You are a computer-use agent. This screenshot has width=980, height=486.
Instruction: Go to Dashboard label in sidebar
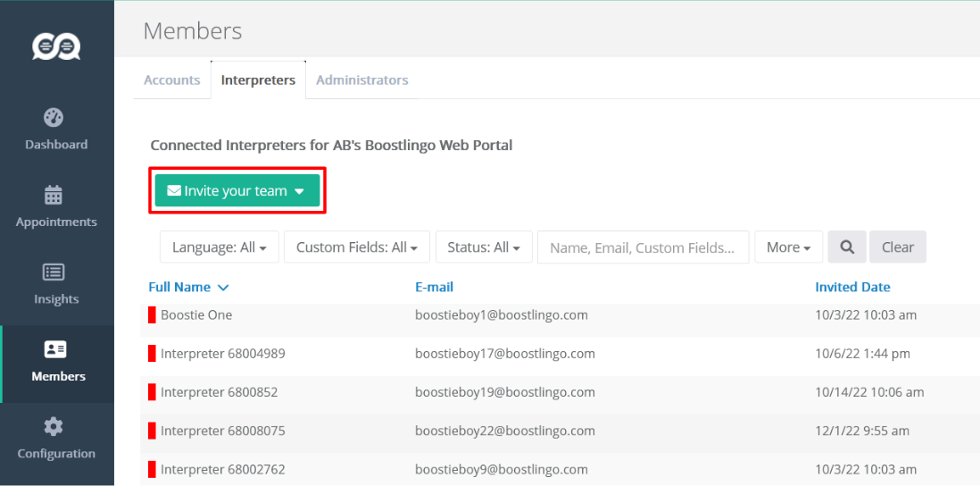56,145
